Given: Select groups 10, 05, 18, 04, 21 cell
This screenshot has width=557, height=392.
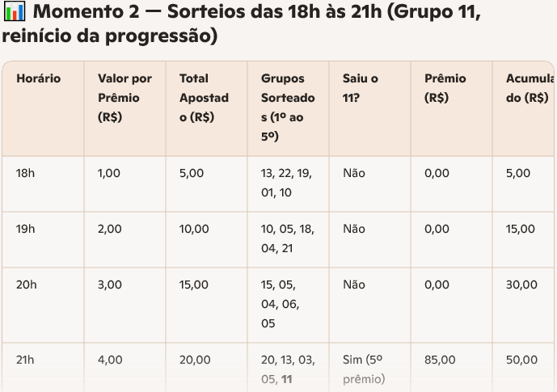Looking at the screenshot, I should pos(287,238).
